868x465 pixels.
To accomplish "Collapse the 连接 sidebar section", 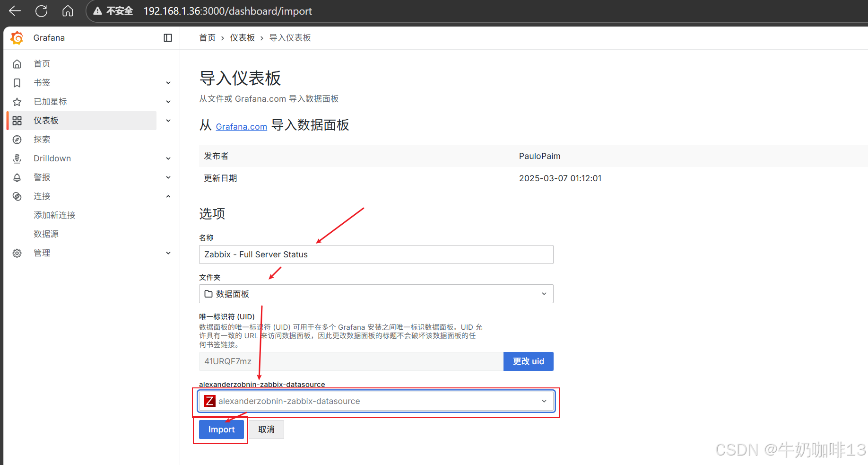I will click(168, 196).
